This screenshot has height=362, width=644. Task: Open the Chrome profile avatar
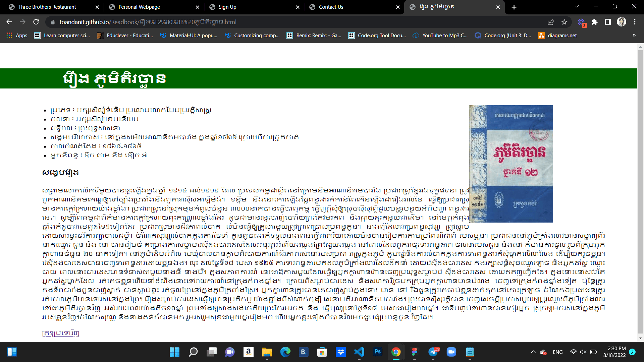[x=622, y=22]
